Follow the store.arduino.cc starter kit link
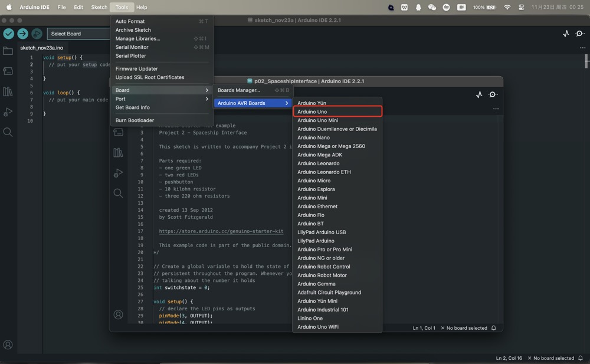This screenshot has width=590, height=364. point(221,231)
